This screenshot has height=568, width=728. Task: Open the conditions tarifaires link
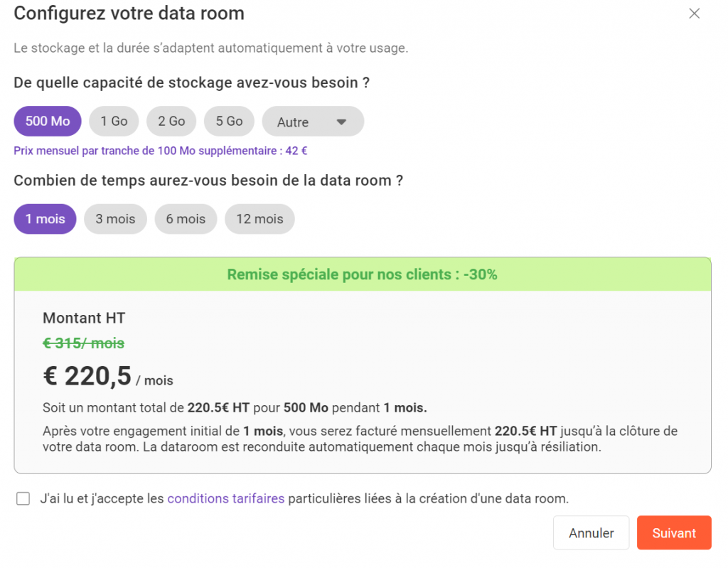tap(226, 499)
